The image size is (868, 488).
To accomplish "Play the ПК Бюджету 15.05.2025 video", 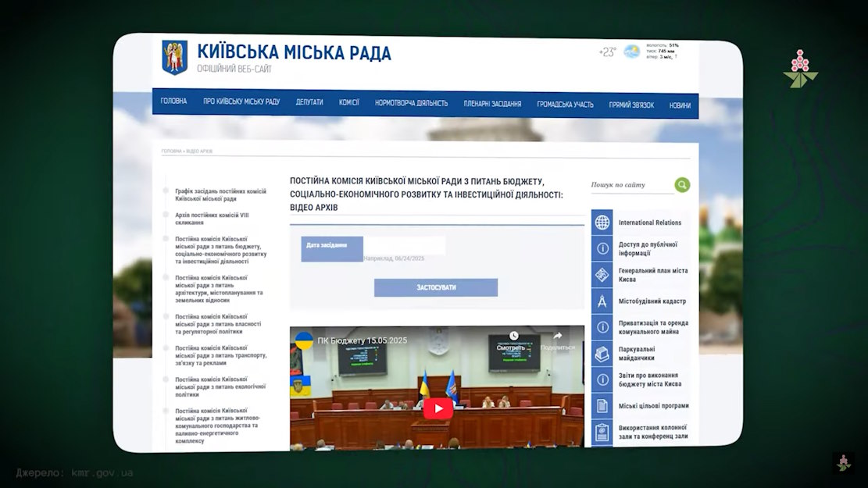I will (438, 408).
